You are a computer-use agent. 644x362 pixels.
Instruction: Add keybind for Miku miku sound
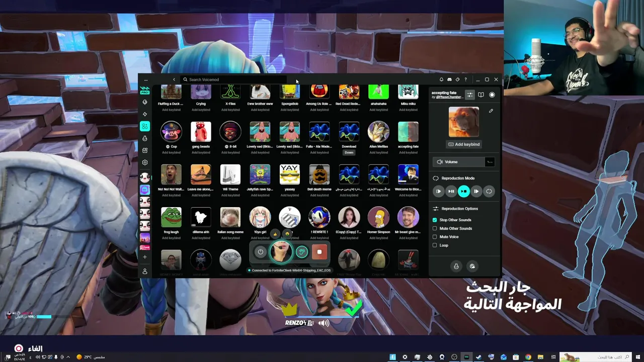[x=408, y=110]
